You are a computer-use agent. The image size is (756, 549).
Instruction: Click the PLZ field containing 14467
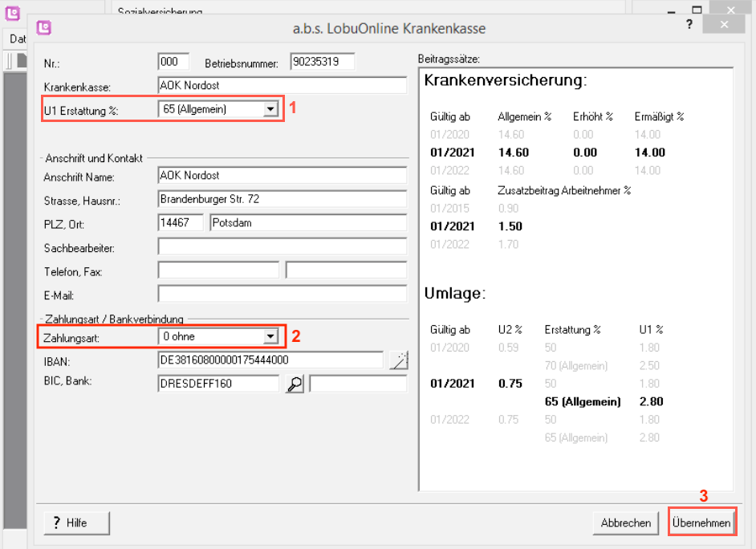coord(181,222)
